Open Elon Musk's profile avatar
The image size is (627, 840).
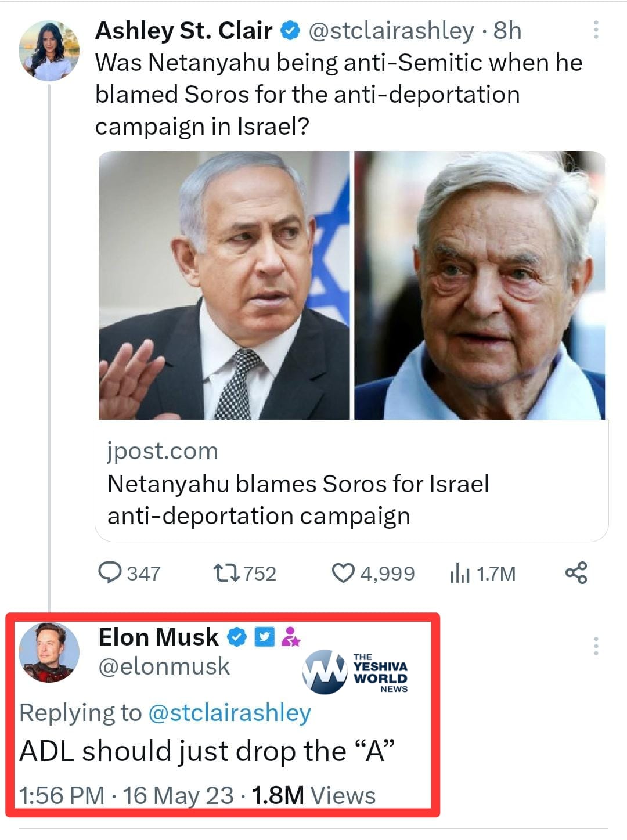49,652
